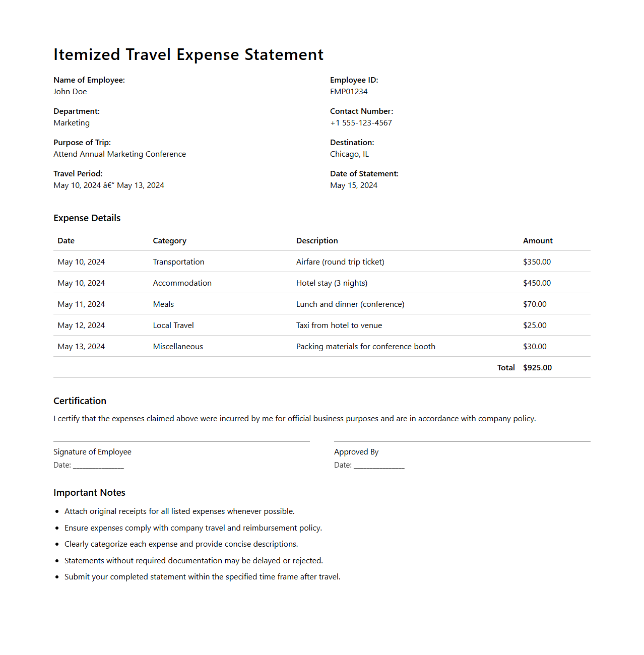Click the $70.00 meals amount

tap(535, 304)
